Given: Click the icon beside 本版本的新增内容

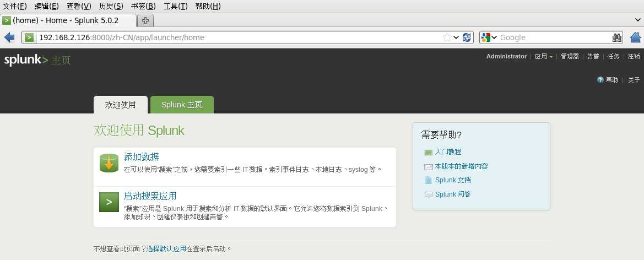Looking at the screenshot, I should point(429,167).
